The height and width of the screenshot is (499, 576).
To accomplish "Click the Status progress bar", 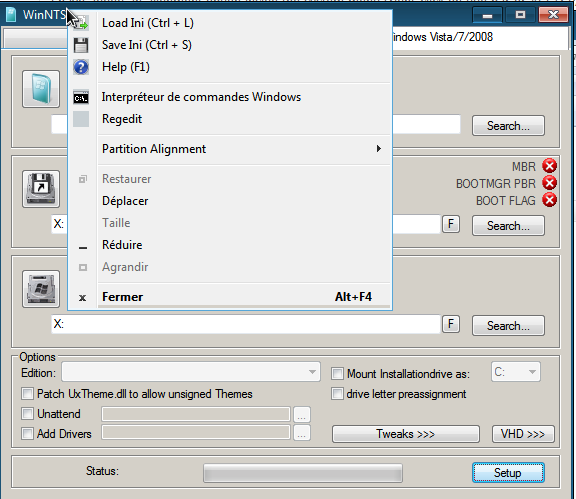I will click(x=303, y=473).
